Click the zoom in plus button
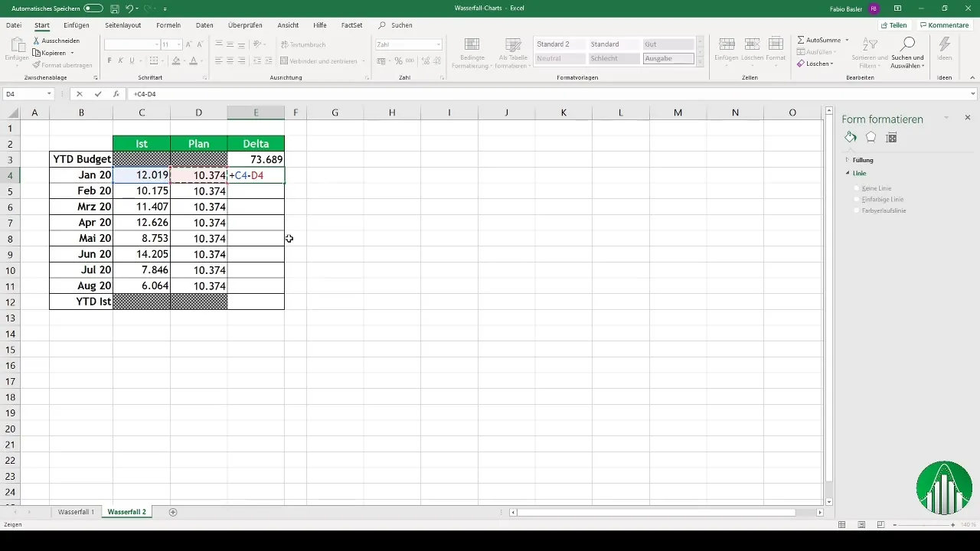 tap(953, 525)
